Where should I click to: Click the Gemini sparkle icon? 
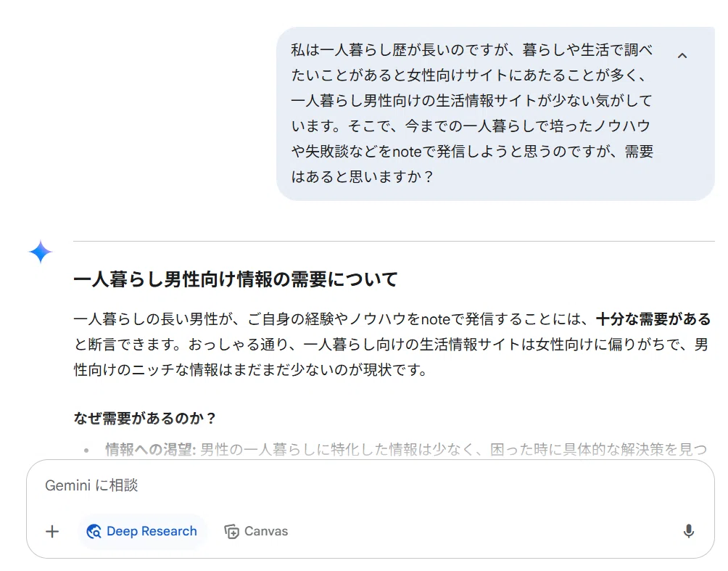pyautogui.click(x=41, y=252)
